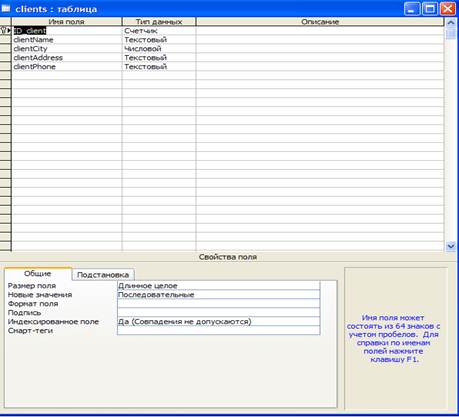Click the table icon in title bar
Image resolution: width=459 pixels, height=417 pixels.
pyautogui.click(x=6, y=9)
